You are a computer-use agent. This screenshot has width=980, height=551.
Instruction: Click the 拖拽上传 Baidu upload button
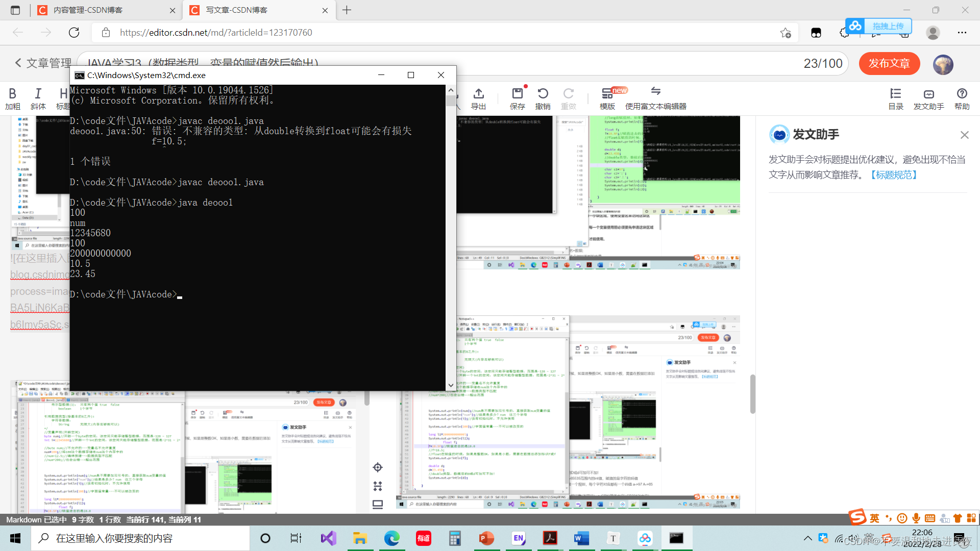pyautogui.click(x=878, y=26)
